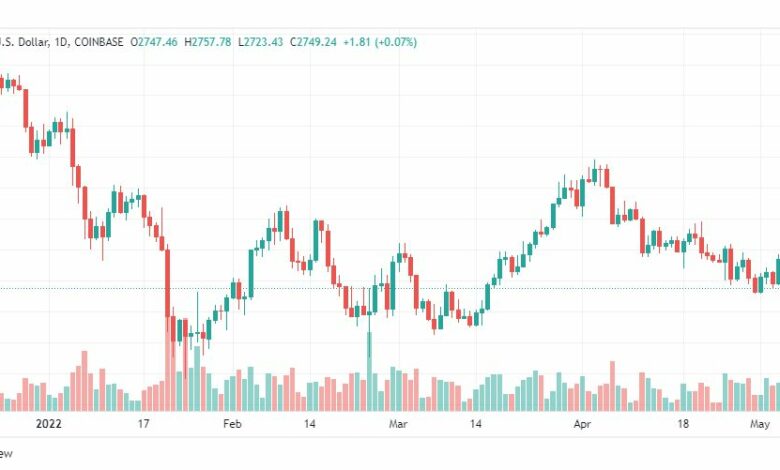Select the Apr label on time axis
This screenshot has width=780, height=470.
[582, 424]
